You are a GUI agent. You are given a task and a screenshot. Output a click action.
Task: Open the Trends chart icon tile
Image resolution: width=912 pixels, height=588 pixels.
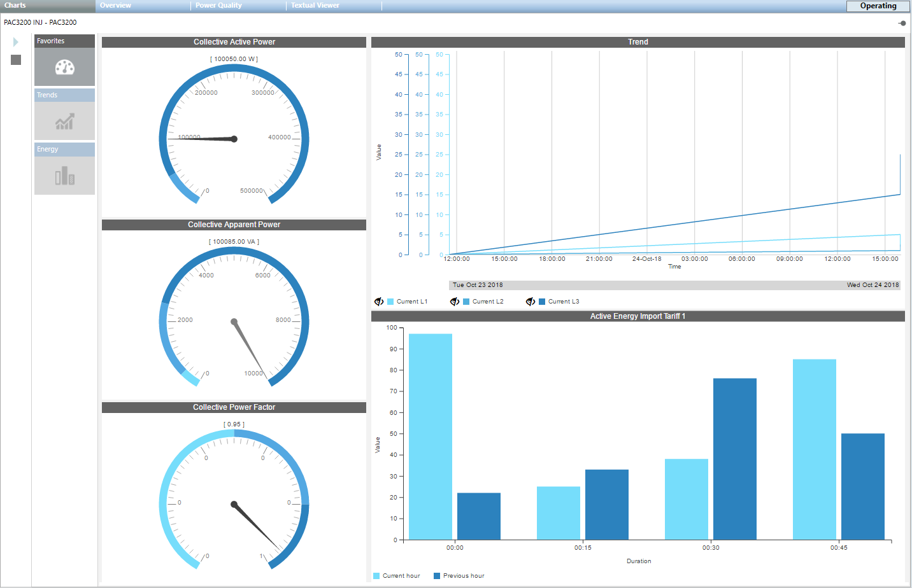64,121
